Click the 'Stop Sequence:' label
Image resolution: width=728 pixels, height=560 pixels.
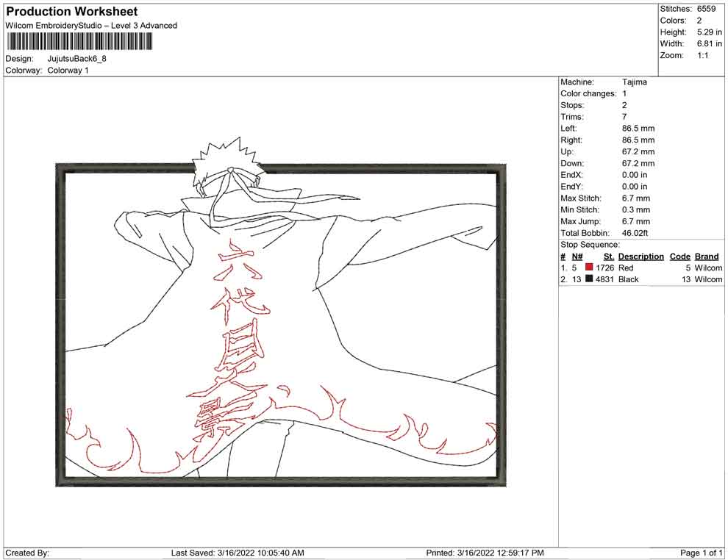(x=590, y=245)
